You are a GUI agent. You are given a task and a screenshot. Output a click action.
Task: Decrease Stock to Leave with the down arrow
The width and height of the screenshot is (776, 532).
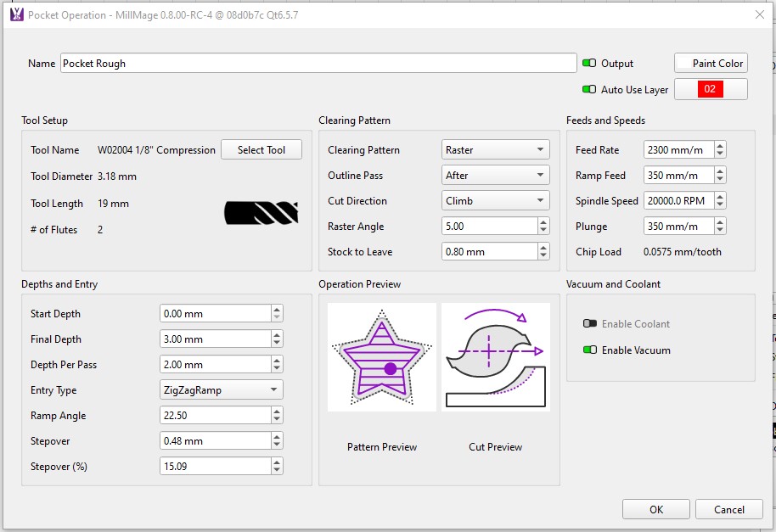[x=543, y=255]
